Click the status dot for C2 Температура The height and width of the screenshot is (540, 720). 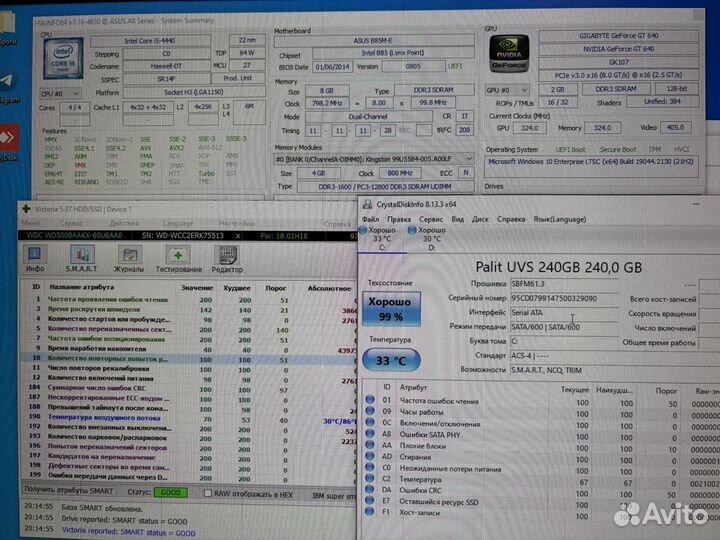(x=370, y=478)
